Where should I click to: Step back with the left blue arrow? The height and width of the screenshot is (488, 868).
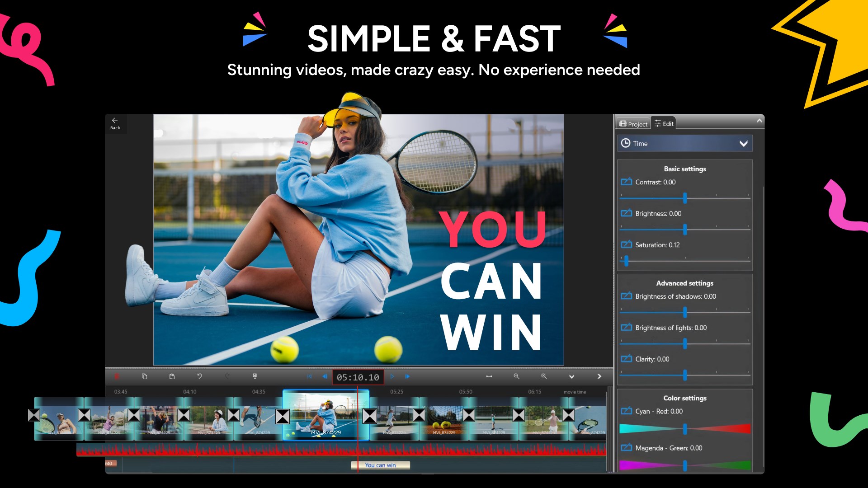point(325,376)
